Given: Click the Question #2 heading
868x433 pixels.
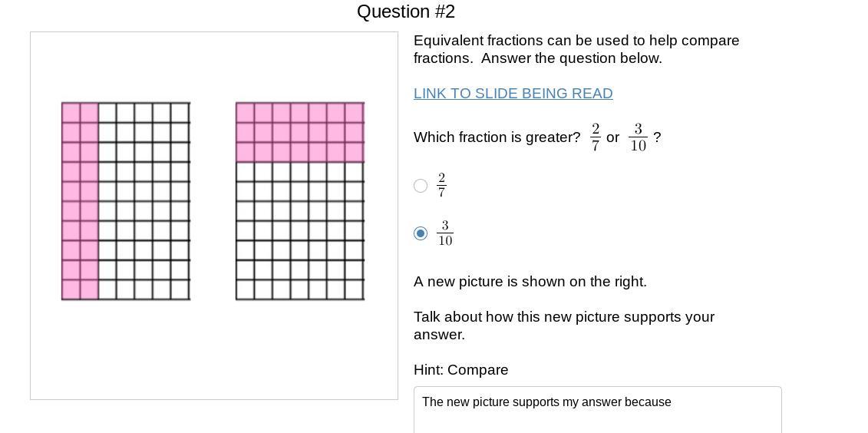Looking at the screenshot, I should tap(406, 12).
